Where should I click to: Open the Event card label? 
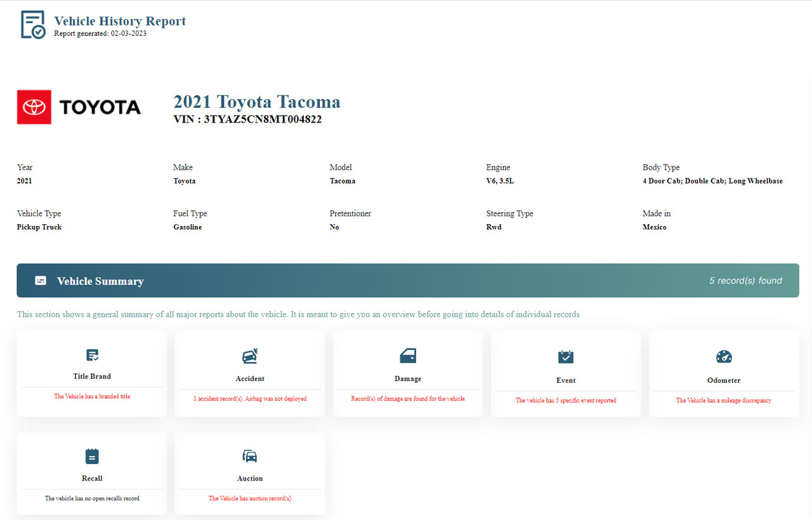(566, 380)
